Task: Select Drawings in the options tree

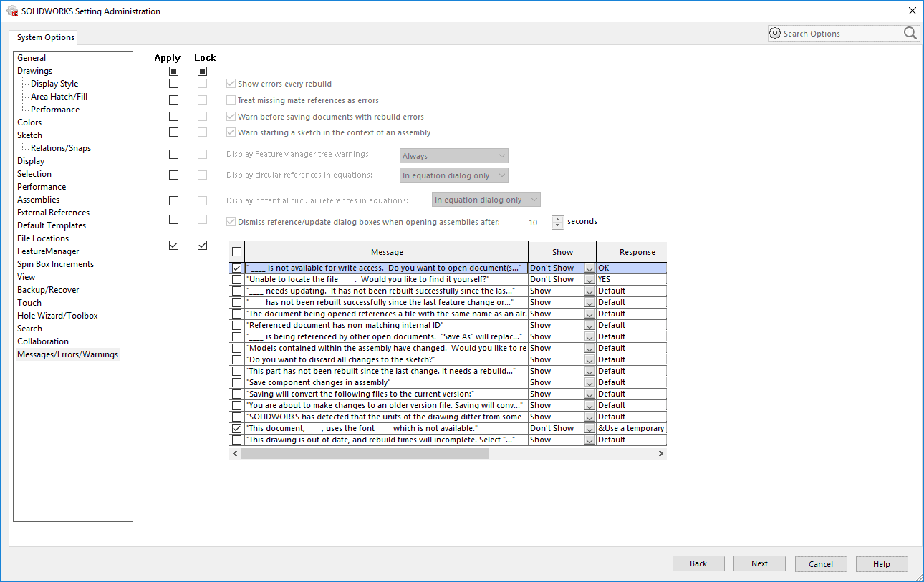Action: (35, 71)
